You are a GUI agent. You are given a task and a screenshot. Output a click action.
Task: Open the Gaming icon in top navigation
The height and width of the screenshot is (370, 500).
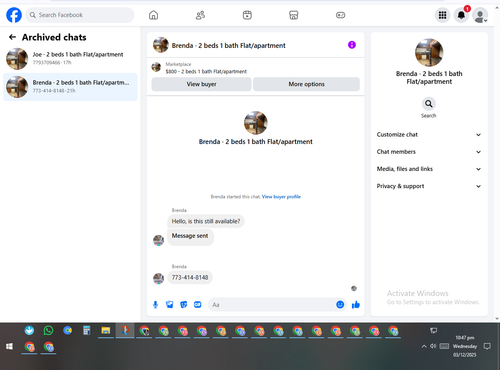tap(340, 15)
